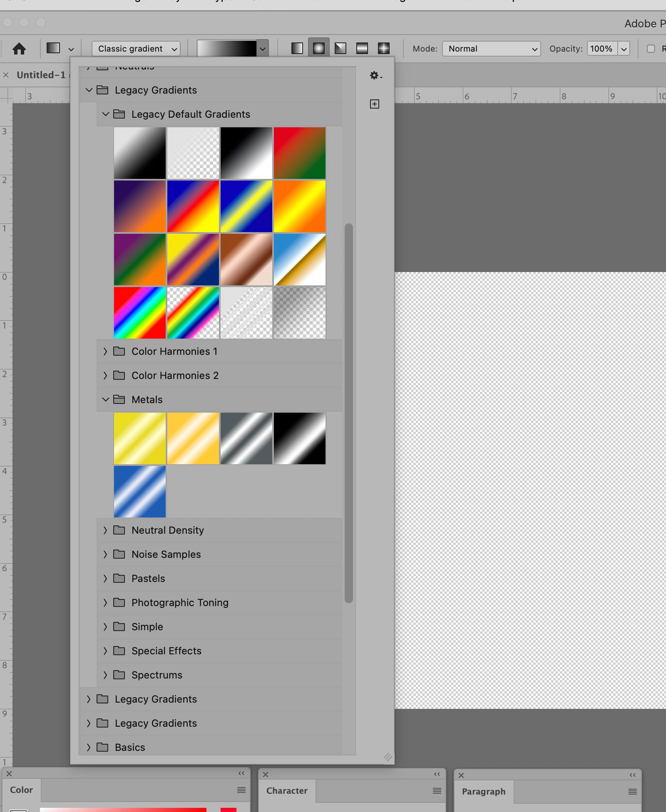Image resolution: width=666 pixels, height=812 pixels.
Task: Pick the silver Metals gradient swatch
Action: click(246, 438)
